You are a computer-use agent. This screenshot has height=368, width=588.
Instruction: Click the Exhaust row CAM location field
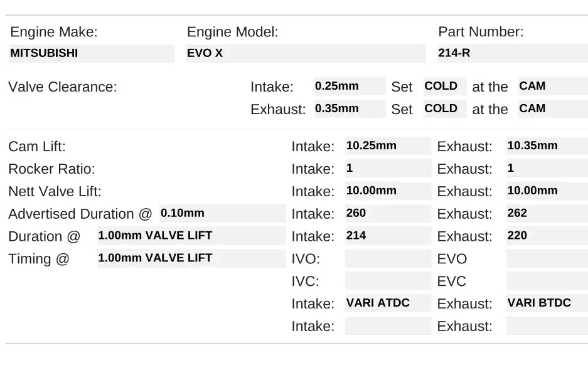pos(543,108)
